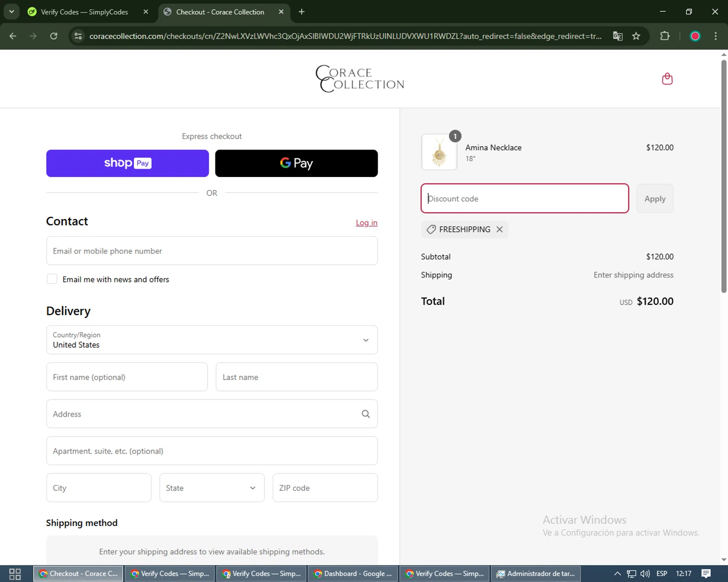728x582 pixels.
Task: Tick Email me with news and offers
Action: pos(52,279)
